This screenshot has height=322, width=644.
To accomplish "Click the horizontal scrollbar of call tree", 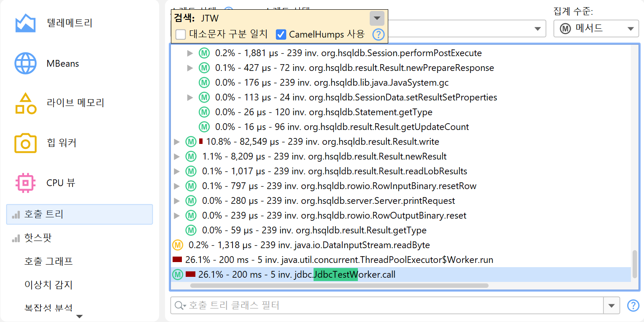I will [x=339, y=285].
